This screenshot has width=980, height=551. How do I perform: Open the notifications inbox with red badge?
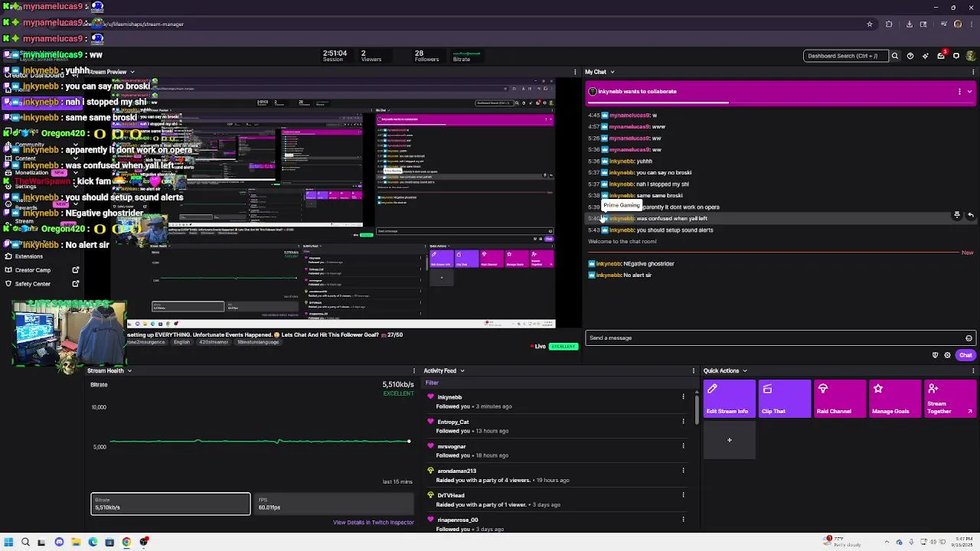(941, 55)
